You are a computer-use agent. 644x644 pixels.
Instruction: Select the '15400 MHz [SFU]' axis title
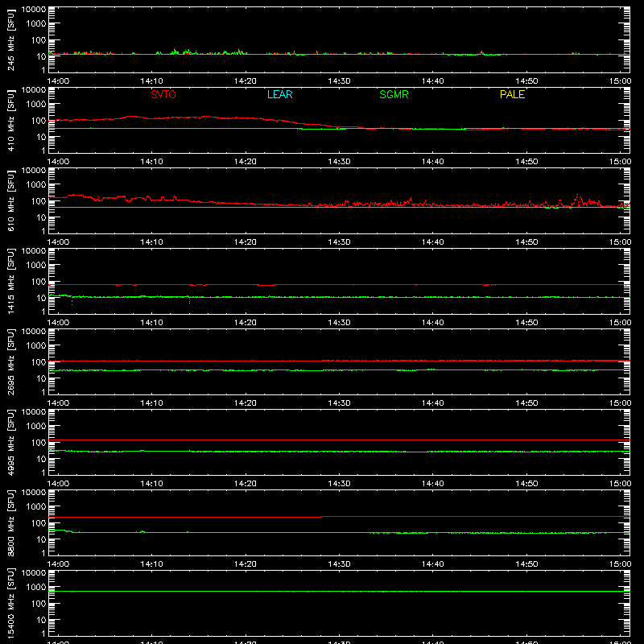tap(10, 603)
